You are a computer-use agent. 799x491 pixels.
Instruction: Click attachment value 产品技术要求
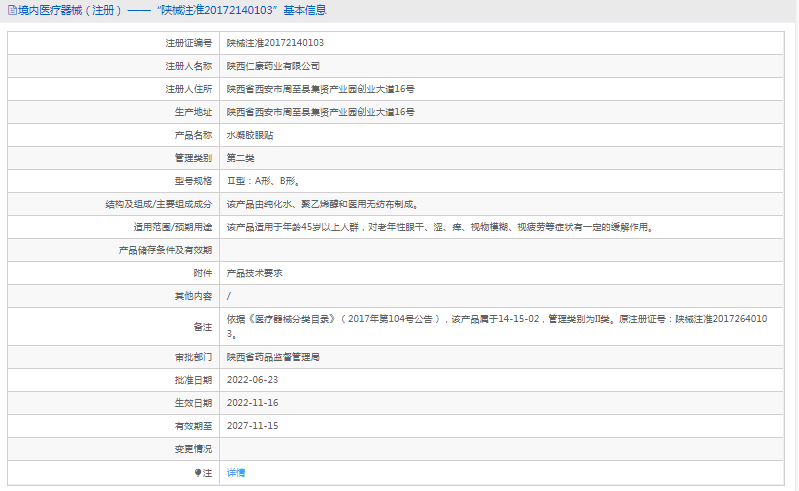click(255, 273)
